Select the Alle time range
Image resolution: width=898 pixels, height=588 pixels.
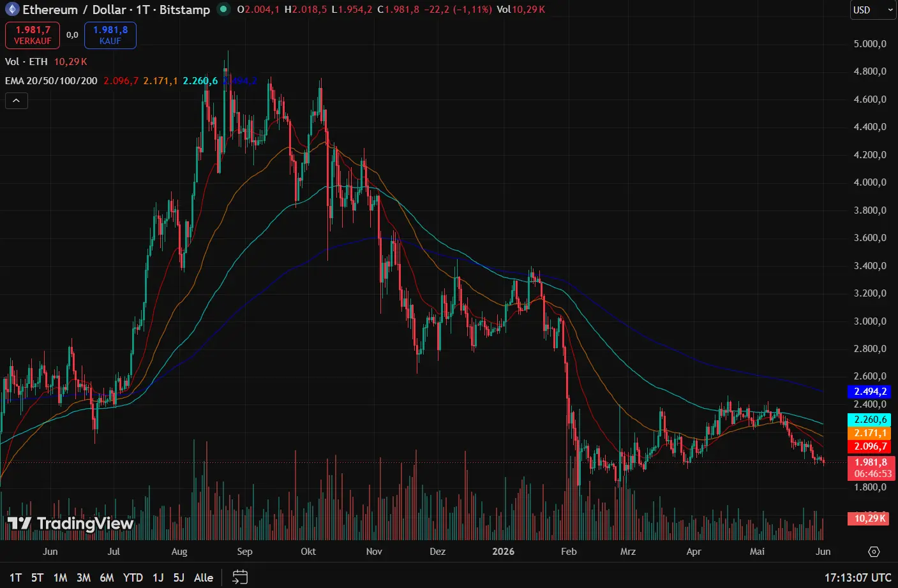pos(204,578)
